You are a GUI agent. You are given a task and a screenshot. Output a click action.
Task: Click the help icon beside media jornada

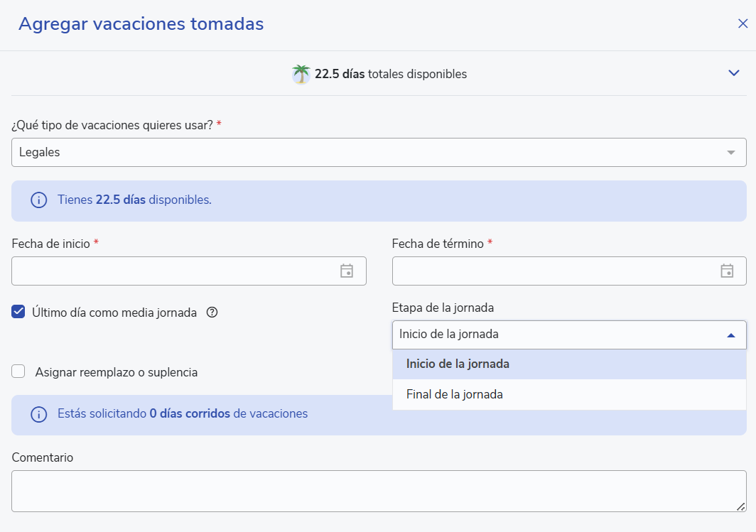[x=212, y=312]
